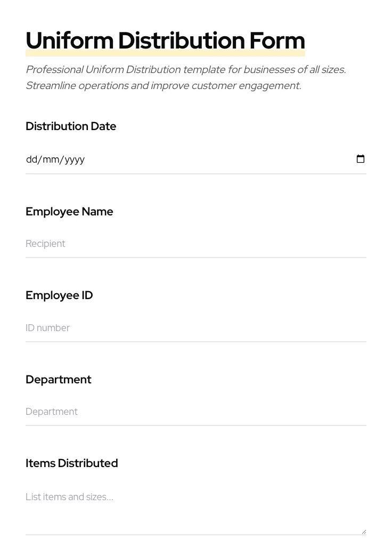Image resolution: width=392 pixels, height=546 pixels.
Task: Click blank space inside the date field
Action: pos(213,159)
